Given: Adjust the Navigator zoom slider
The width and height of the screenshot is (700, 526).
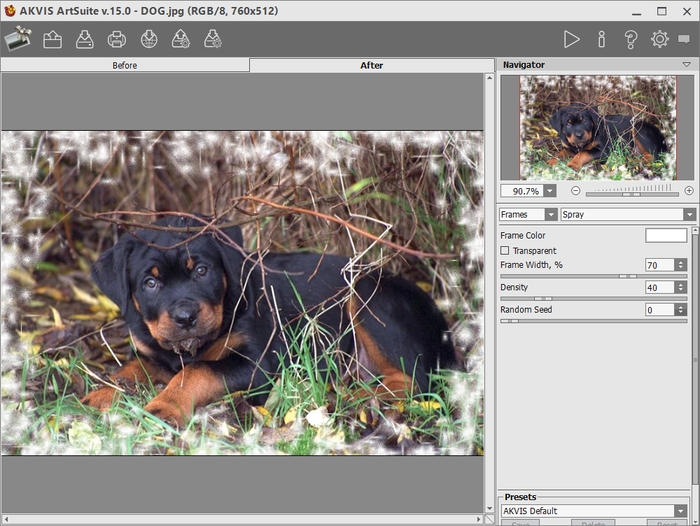Looking at the screenshot, I should [x=632, y=194].
